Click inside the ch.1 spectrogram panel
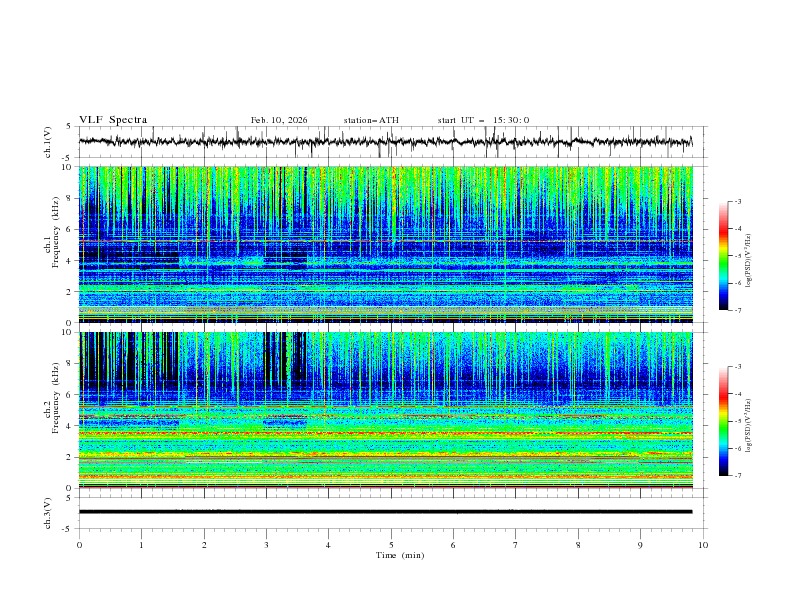The height and width of the screenshot is (612, 792). tap(386, 244)
